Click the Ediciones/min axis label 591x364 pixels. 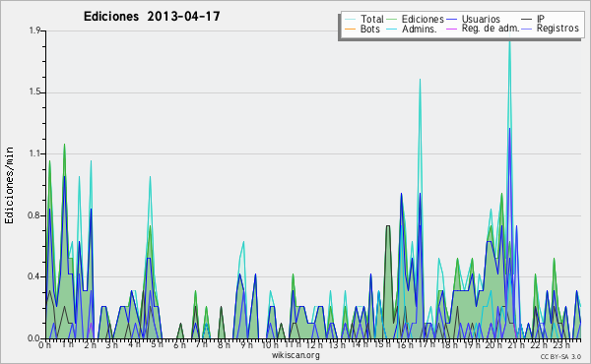pos(9,185)
